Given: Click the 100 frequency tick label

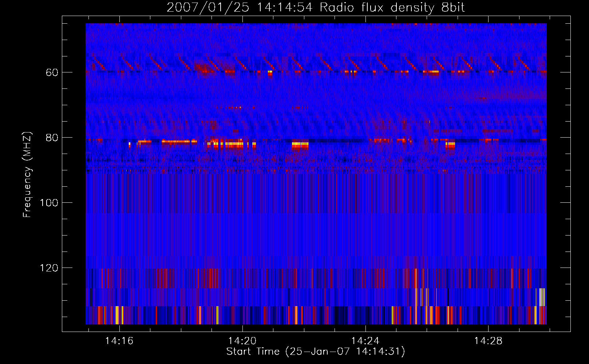Looking at the screenshot, I should point(49,203).
